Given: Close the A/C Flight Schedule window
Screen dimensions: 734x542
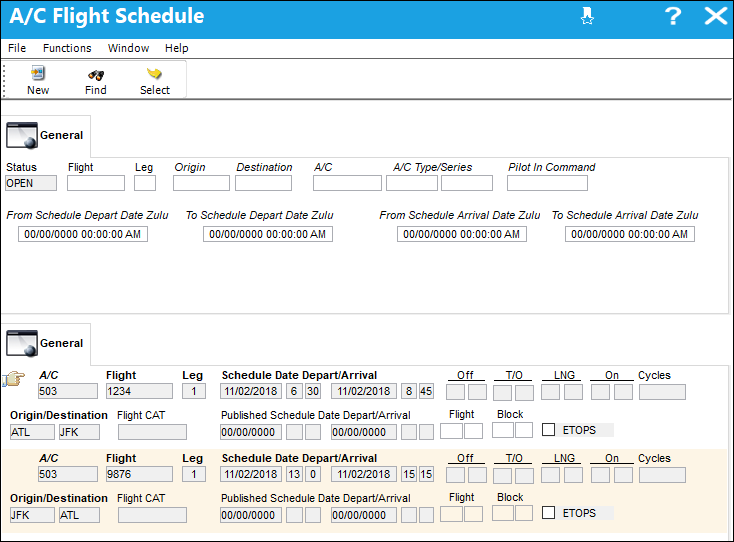Looking at the screenshot, I should click(716, 16).
